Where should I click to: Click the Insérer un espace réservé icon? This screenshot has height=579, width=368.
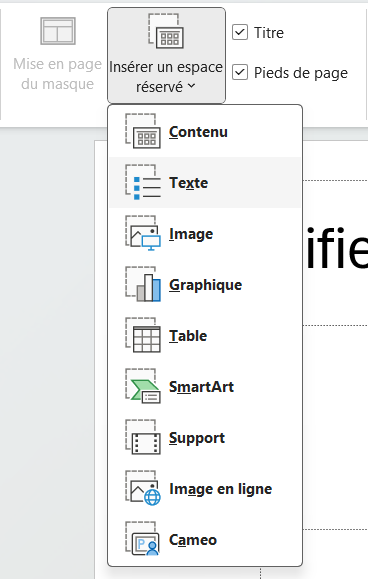click(166, 31)
